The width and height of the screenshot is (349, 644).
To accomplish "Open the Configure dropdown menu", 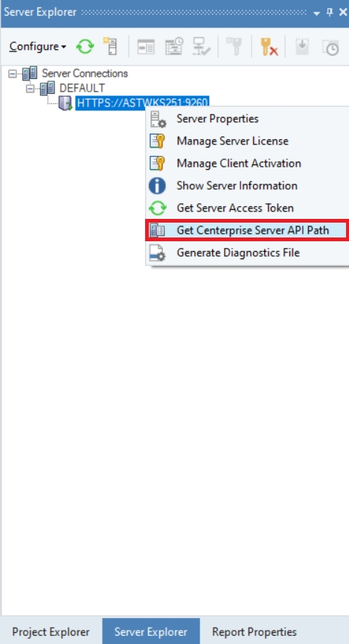I will [38, 46].
